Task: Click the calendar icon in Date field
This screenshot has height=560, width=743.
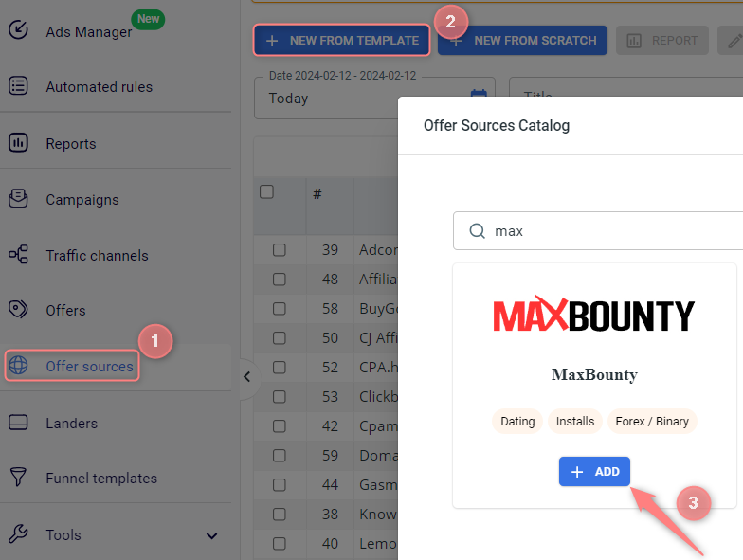Action: (479, 93)
